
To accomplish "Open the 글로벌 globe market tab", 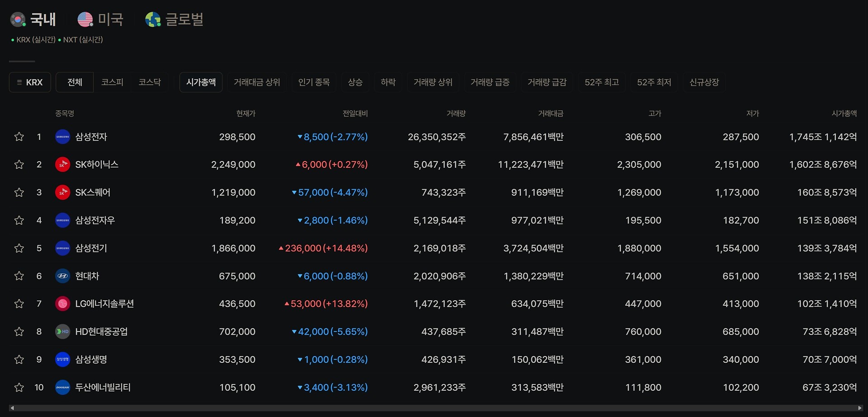I will [175, 19].
